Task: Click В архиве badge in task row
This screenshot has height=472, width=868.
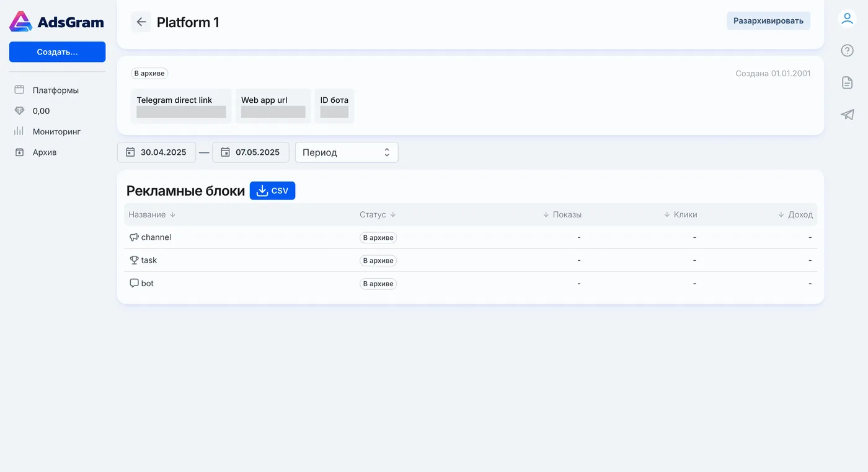Action: click(378, 260)
